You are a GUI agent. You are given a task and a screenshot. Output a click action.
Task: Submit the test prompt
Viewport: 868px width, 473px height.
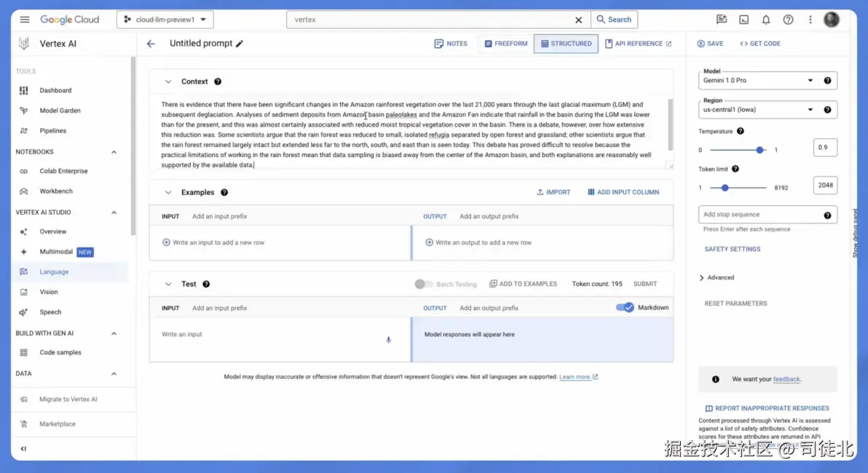coord(645,284)
